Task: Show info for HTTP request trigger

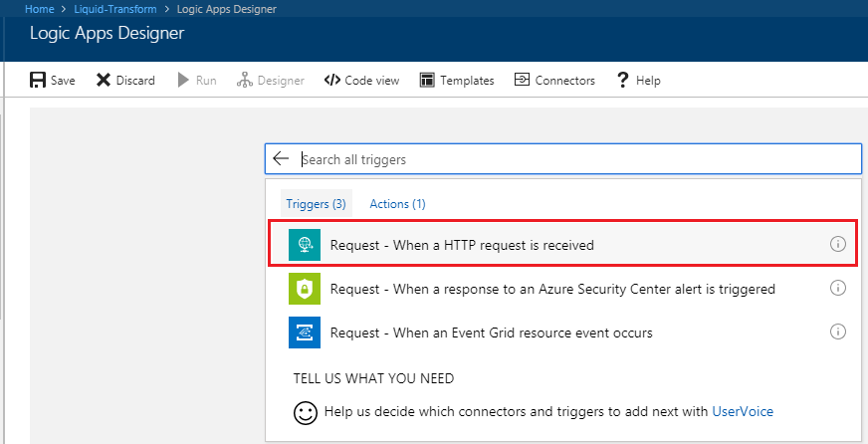Action: (838, 244)
